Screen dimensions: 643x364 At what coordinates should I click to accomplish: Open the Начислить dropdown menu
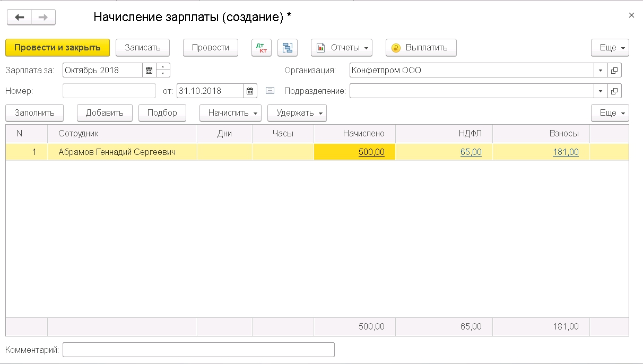[231, 112]
